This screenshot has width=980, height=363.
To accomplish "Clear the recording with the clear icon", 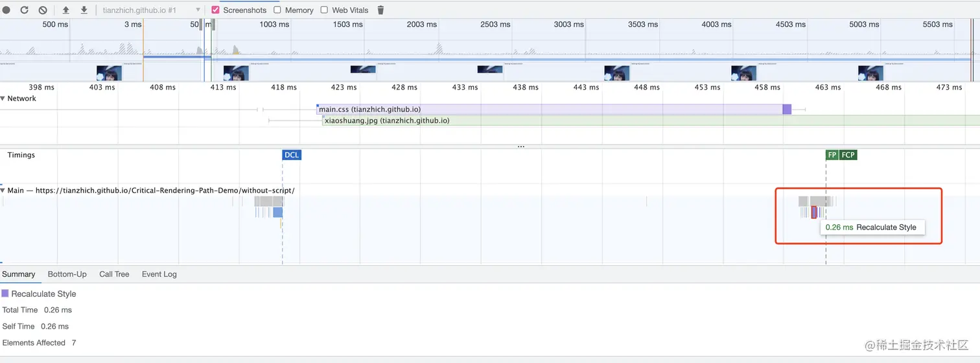I will click(43, 10).
